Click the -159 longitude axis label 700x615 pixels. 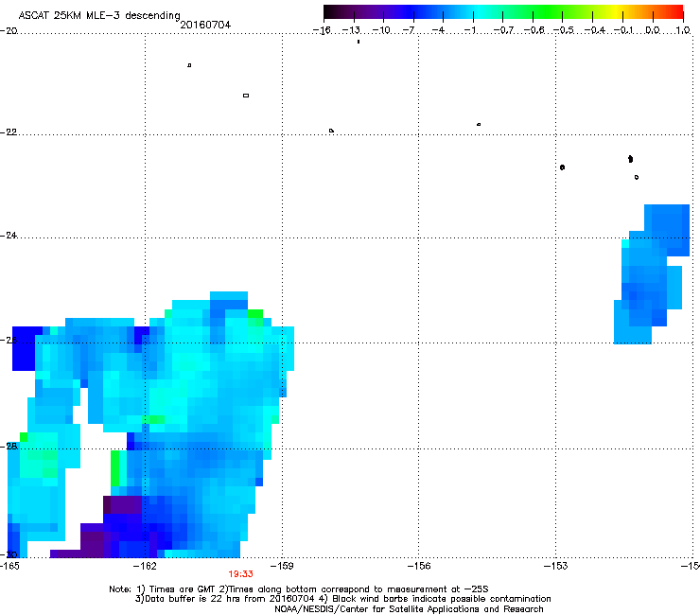pos(282,567)
